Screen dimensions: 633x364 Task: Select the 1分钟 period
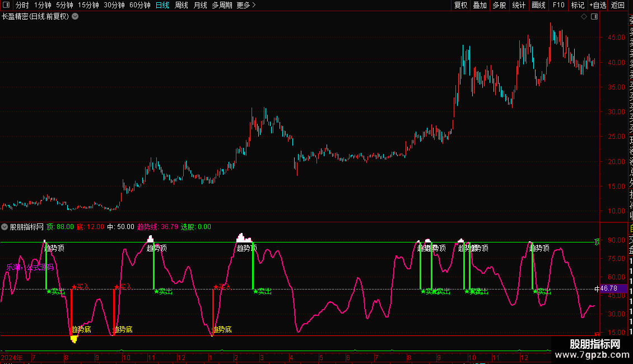pos(43,5)
